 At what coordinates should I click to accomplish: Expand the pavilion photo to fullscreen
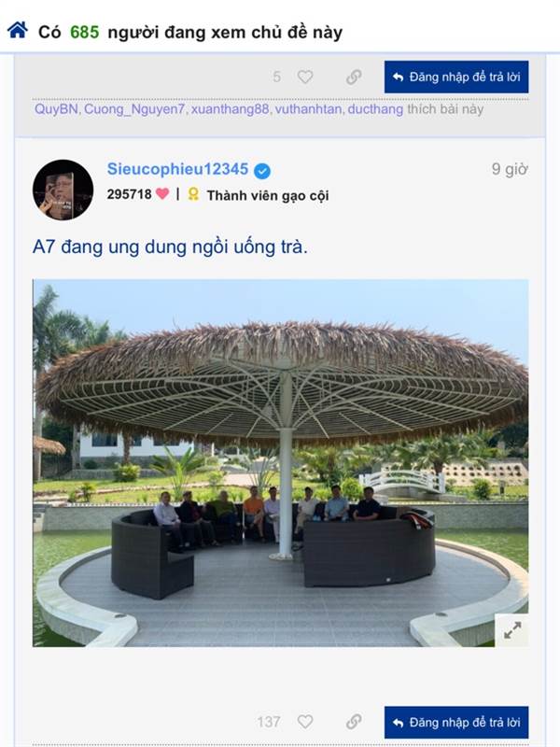pyautogui.click(x=511, y=630)
